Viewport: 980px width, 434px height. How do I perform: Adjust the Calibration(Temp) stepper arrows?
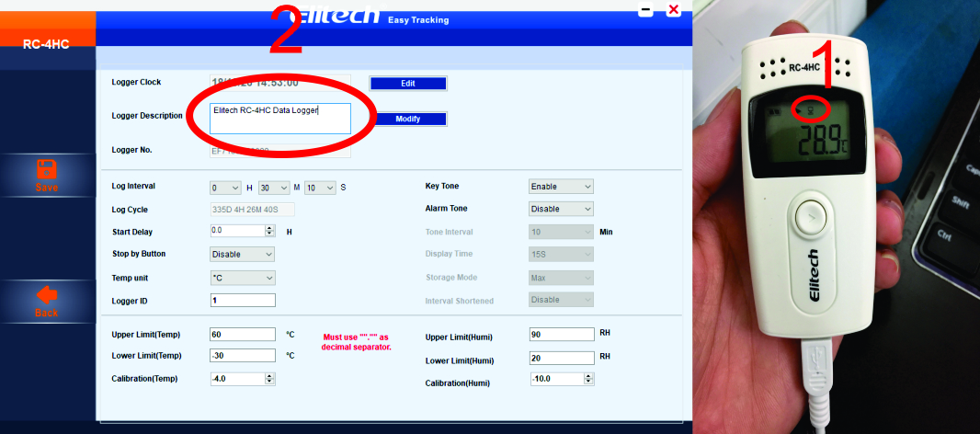pos(269,379)
